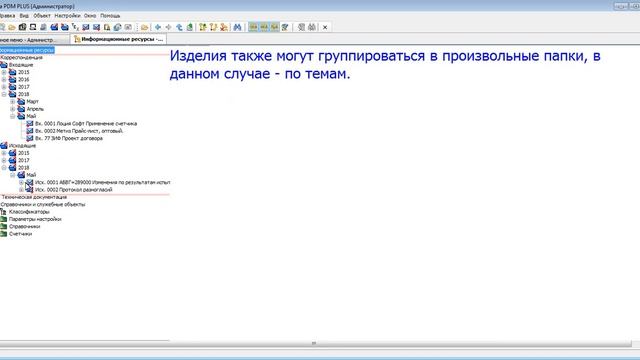
Task: Expand the Исх. 0002 Протокол разногласий item
Action: [x=21, y=190]
